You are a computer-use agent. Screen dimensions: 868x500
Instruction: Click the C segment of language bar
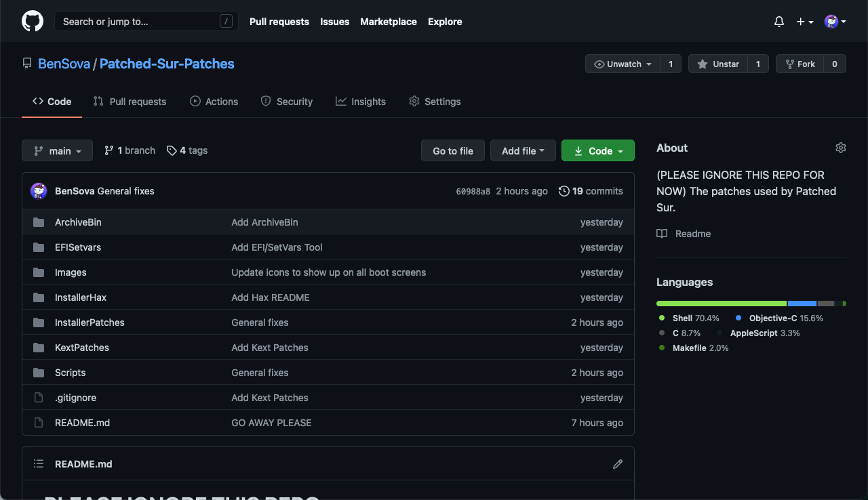[826, 304]
